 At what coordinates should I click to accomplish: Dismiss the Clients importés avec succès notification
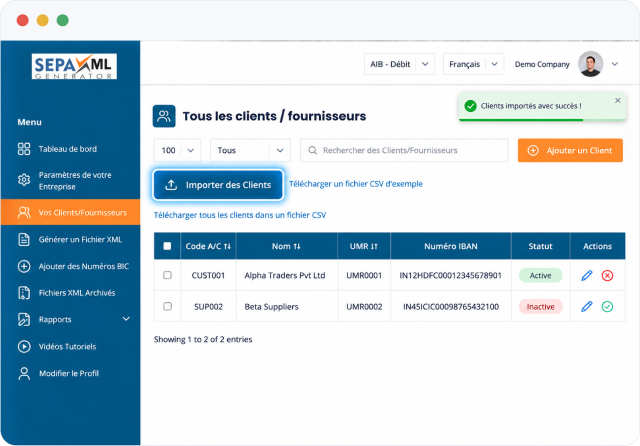click(618, 100)
